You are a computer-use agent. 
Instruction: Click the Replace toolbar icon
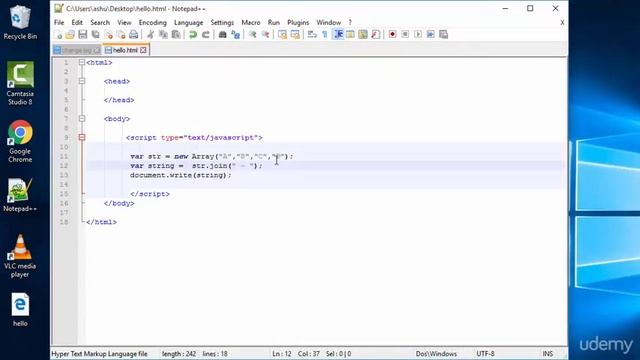point(236,35)
